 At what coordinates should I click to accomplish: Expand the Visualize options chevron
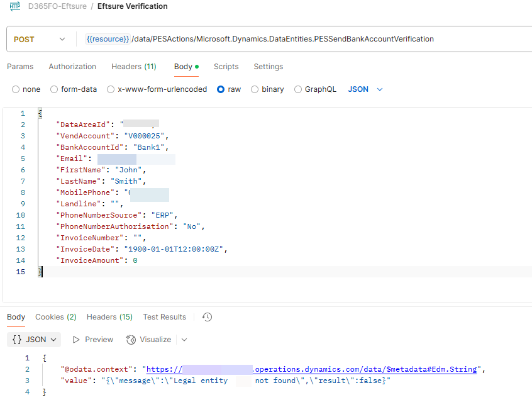coord(184,340)
